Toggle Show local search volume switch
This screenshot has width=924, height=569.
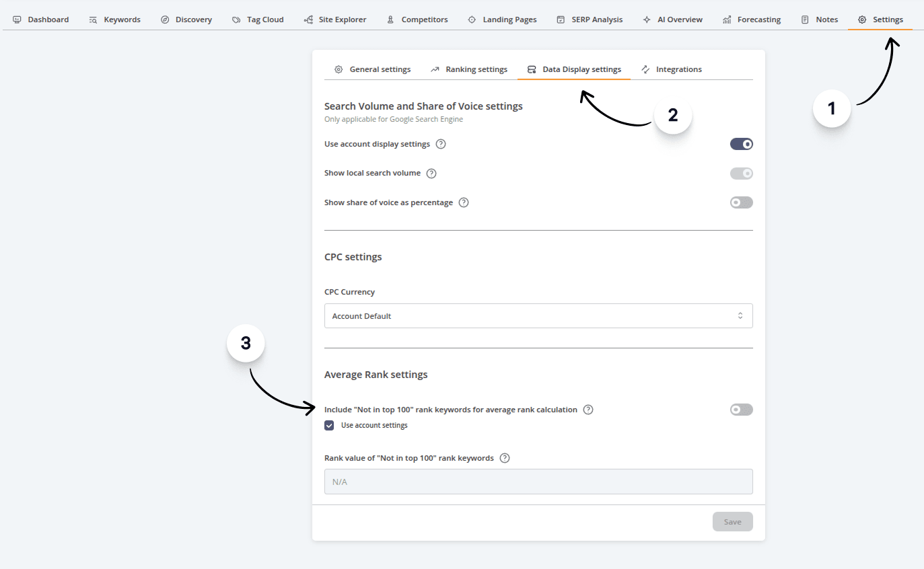[x=742, y=174]
